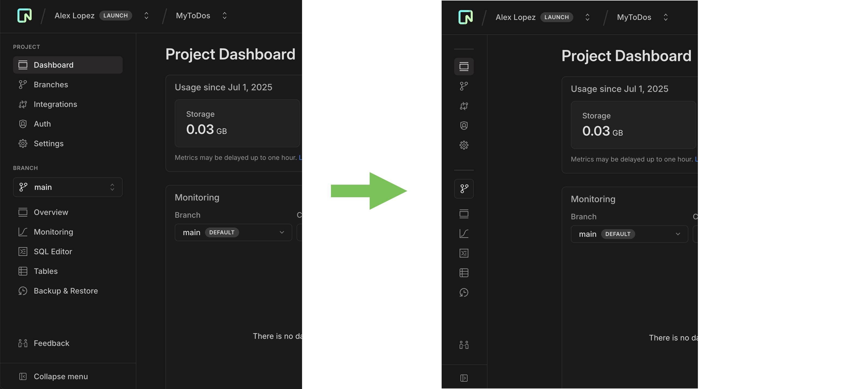Open Dashboard in expanded sidebar
868x389 pixels.
tap(68, 65)
